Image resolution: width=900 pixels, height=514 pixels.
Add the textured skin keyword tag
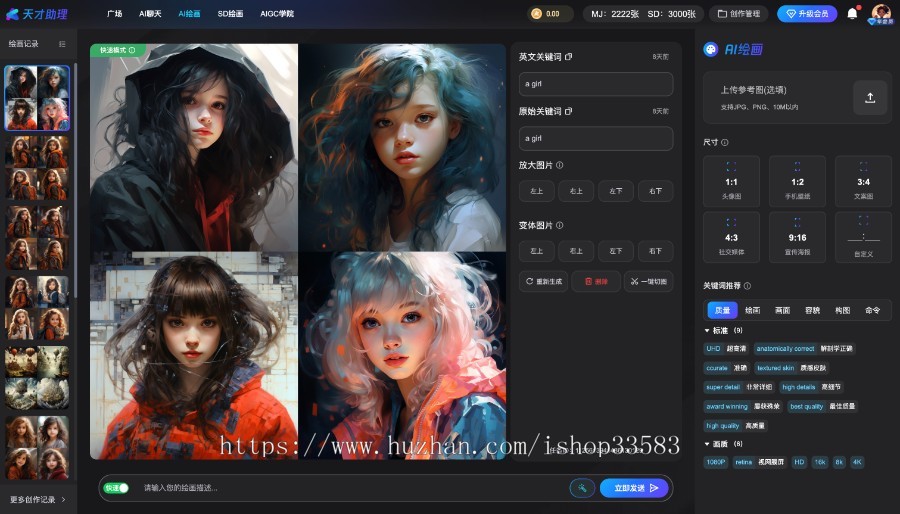(791, 368)
